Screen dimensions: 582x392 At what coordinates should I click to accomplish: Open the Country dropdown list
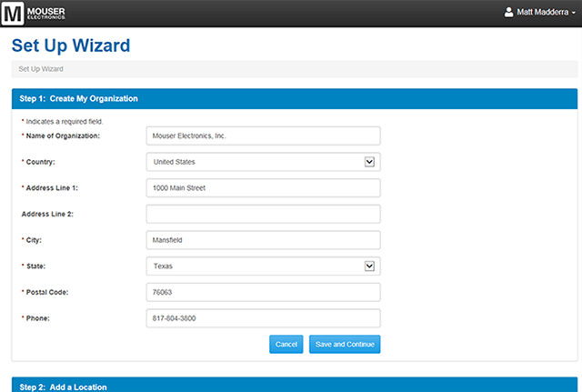pyautogui.click(x=263, y=162)
